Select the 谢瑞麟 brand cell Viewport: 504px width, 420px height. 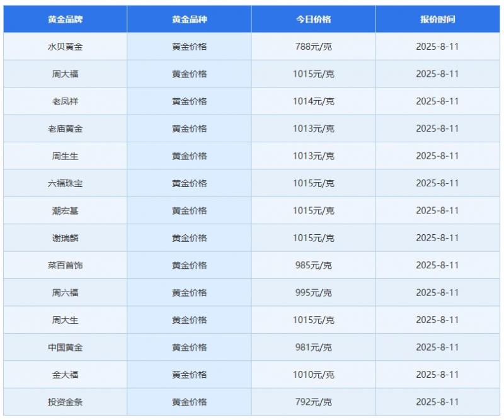click(x=66, y=238)
